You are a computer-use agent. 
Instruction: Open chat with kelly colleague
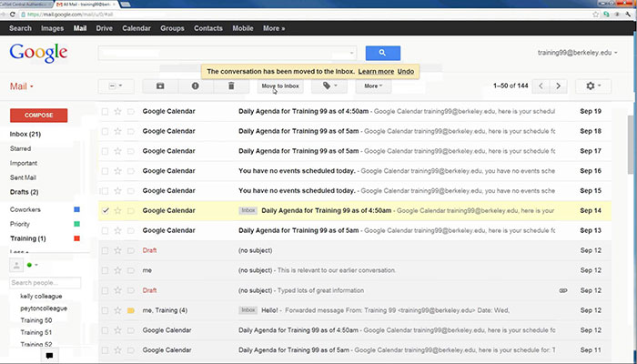tap(41, 296)
